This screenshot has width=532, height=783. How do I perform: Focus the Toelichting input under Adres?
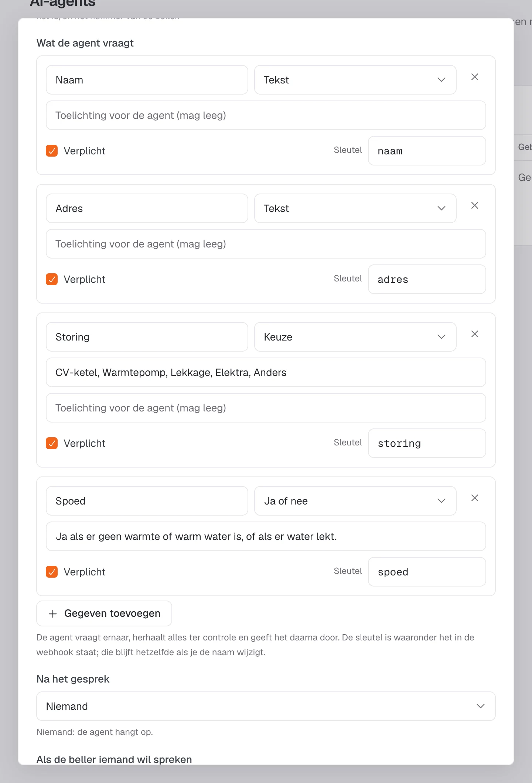tap(266, 244)
